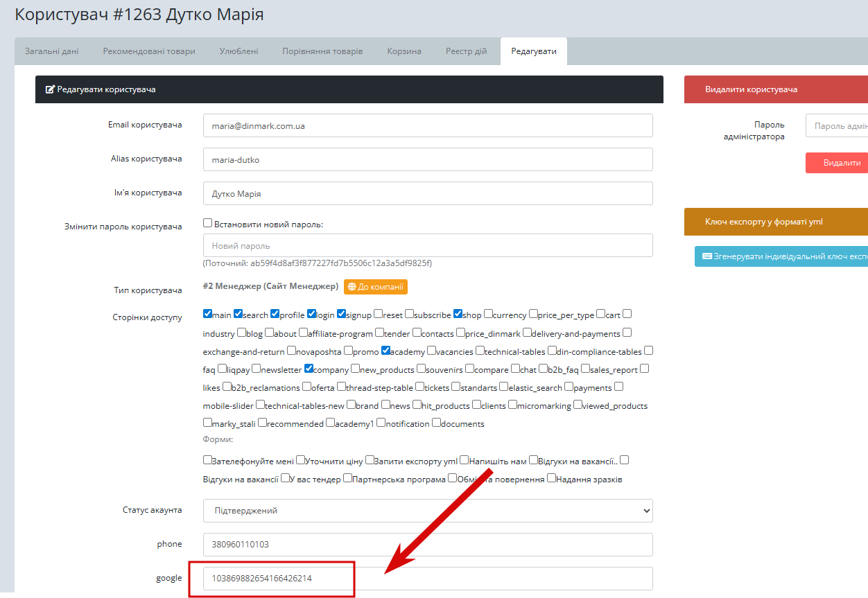The height and width of the screenshot is (598, 868).
Task: Open the 'Корзина' tab
Action: tap(404, 51)
